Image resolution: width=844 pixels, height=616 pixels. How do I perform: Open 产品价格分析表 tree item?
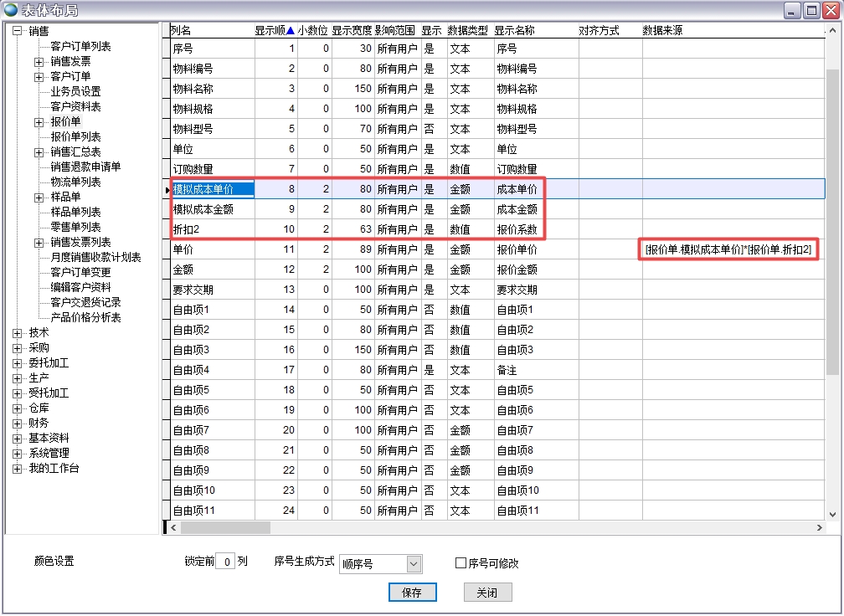tap(85, 317)
